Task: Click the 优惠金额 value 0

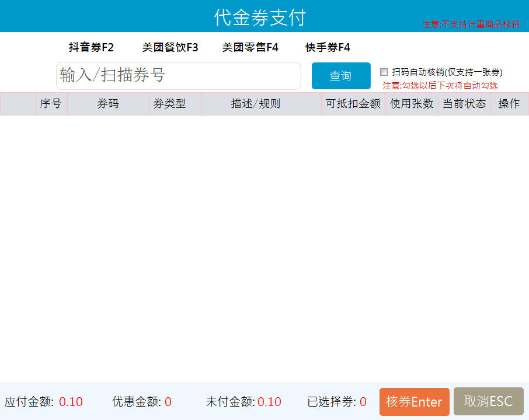Action: (168, 402)
